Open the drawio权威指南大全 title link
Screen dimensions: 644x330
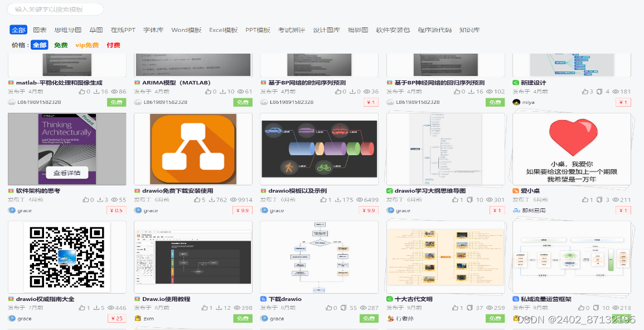(45, 299)
